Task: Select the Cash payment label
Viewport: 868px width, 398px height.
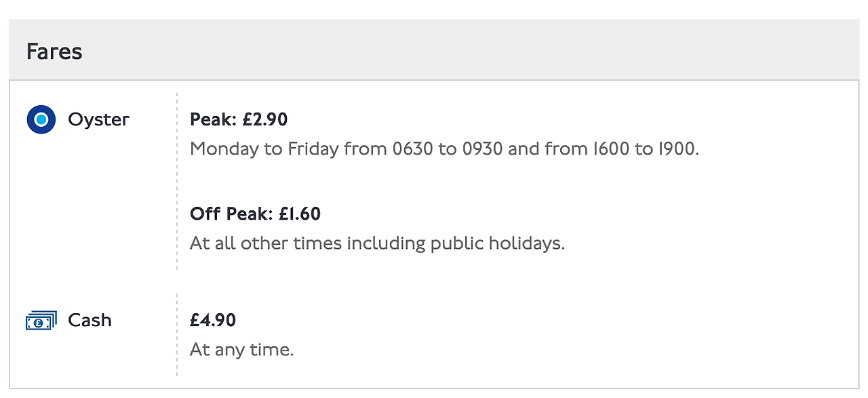Action: [90, 320]
